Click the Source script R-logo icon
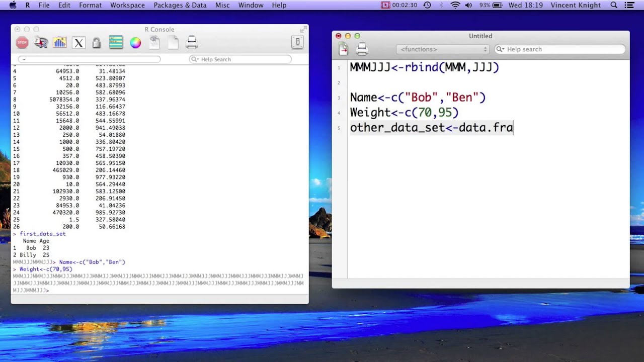644x362 pixels. click(x=41, y=43)
